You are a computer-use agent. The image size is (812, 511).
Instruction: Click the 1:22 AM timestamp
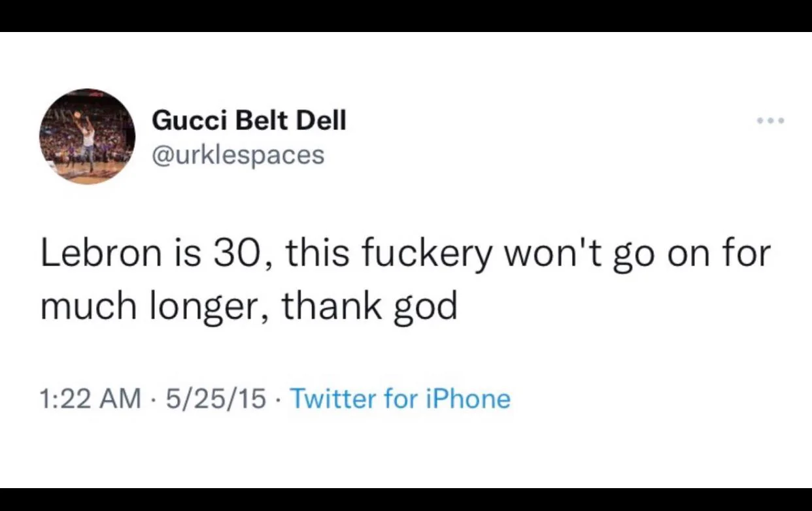coord(90,398)
